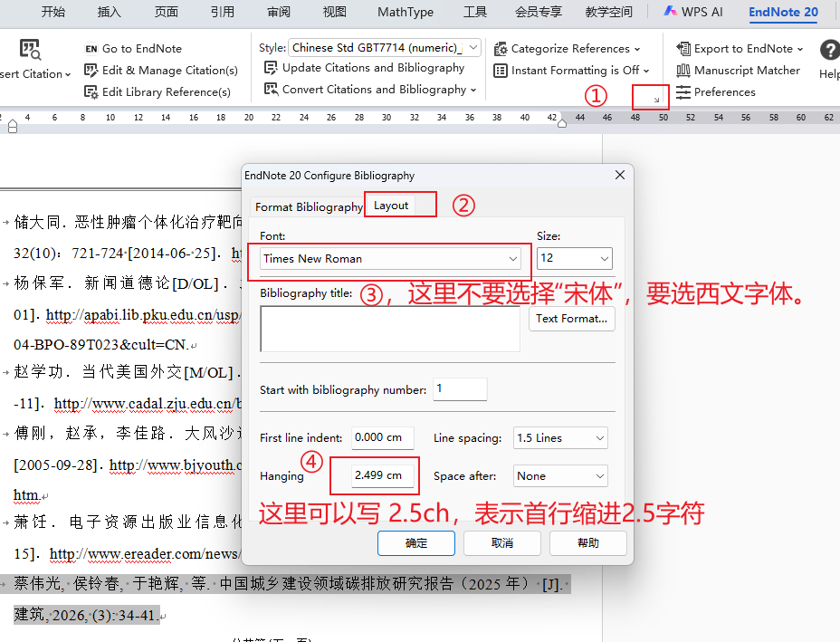The width and height of the screenshot is (840, 642).
Task: Cancel dialog with 取消 button
Action: coord(502,543)
